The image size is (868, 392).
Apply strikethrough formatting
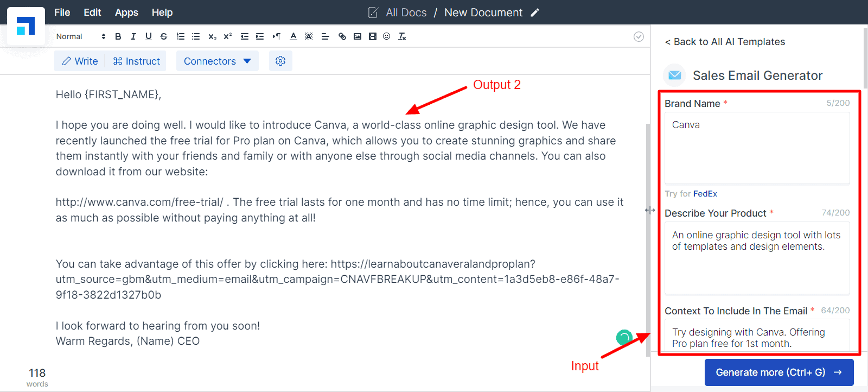(x=164, y=36)
